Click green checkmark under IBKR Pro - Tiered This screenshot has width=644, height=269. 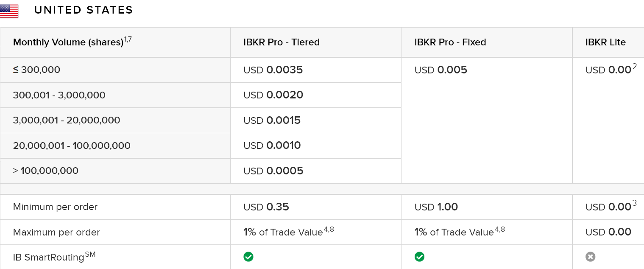(248, 257)
